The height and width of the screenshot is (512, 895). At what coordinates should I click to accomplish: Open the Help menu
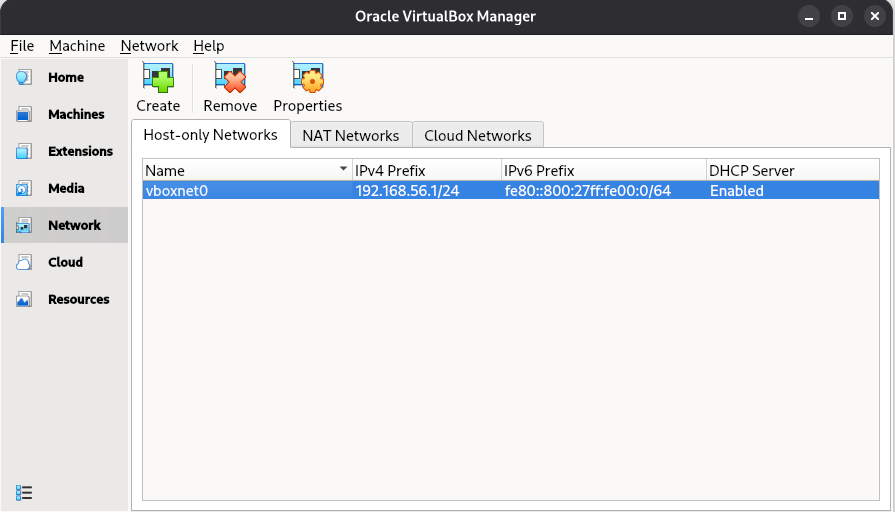[x=208, y=46]
